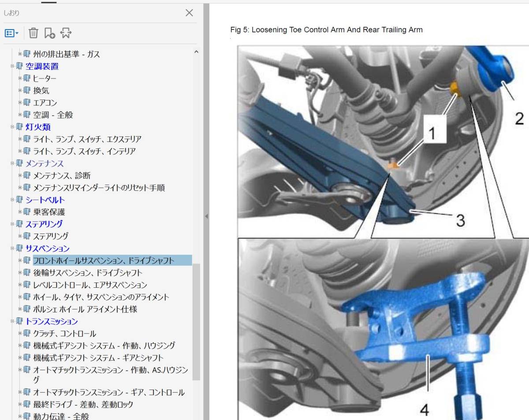Open the 換気 bookmark

pos(41,91)
